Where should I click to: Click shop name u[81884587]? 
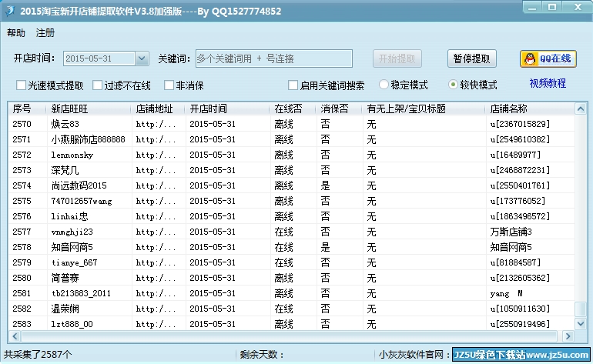pyautogui.click(x=515, y=262)
